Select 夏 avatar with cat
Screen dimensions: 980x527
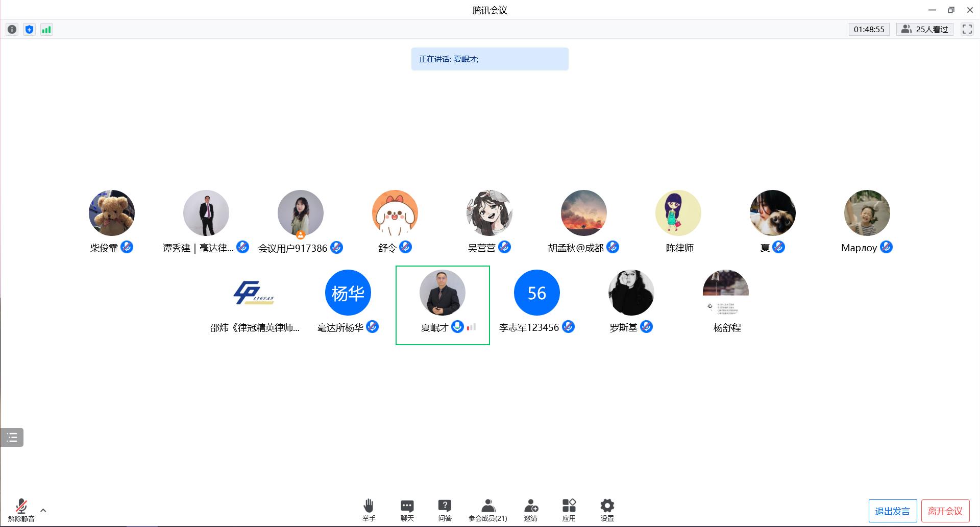point(773,213)
